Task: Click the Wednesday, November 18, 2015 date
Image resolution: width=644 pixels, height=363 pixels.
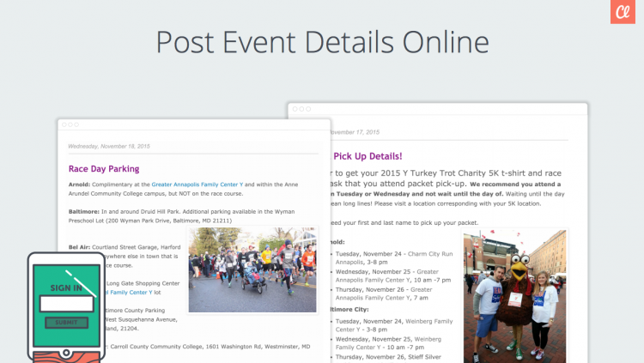Action: [109, 146]
